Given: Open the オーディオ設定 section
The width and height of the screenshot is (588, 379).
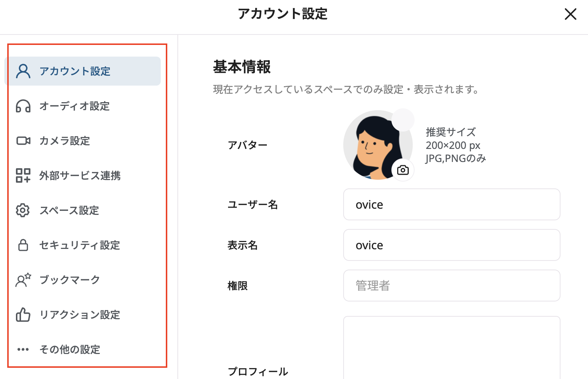Looking at the screenshot, I should [x=75, y=107].
